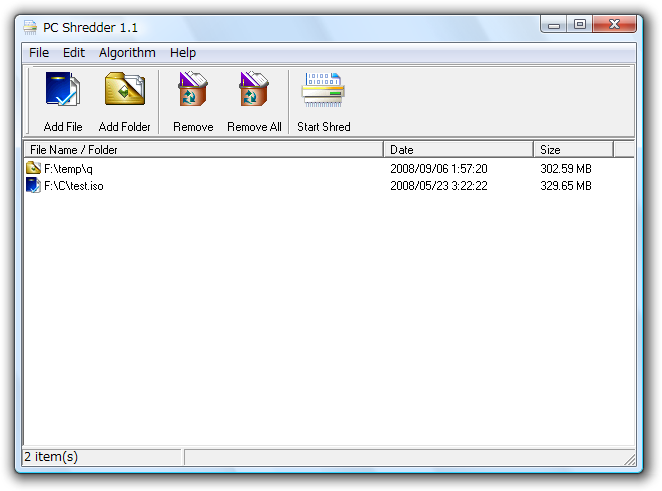The image size is (662, 491).
Task: Sort by File Name / Folder column
Action: 203,149
